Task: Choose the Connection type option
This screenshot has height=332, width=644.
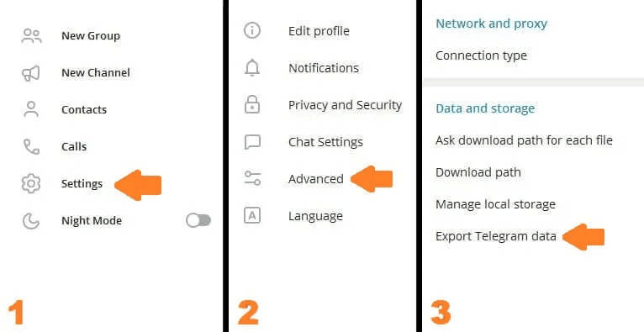Action: pyautogui.click(x=481, y=55)
